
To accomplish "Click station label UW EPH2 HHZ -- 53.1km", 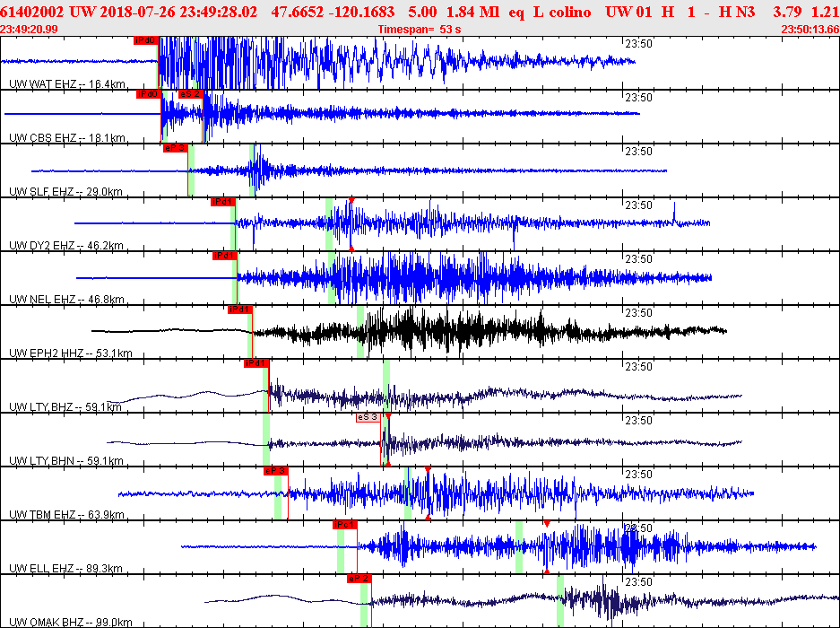I will coord(70,353).
